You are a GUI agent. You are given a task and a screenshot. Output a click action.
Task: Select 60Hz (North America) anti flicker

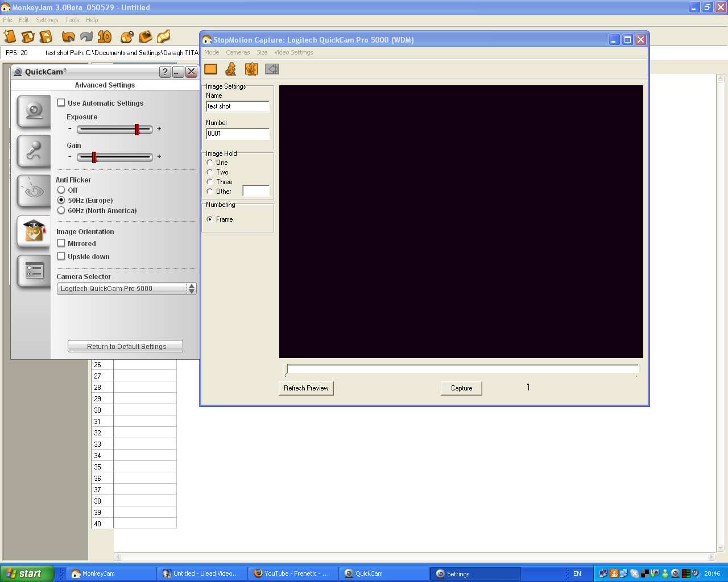(61, 210)
